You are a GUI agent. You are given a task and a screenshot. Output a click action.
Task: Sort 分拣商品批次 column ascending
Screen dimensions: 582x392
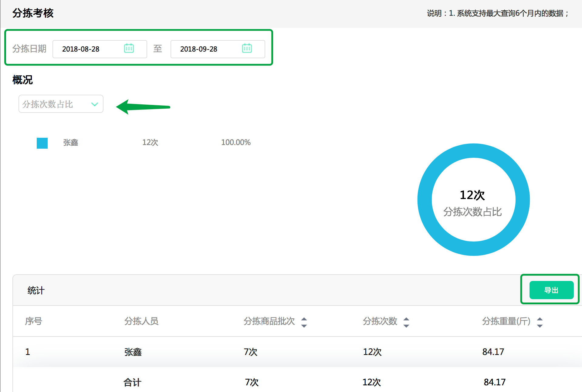pos(304,319)
